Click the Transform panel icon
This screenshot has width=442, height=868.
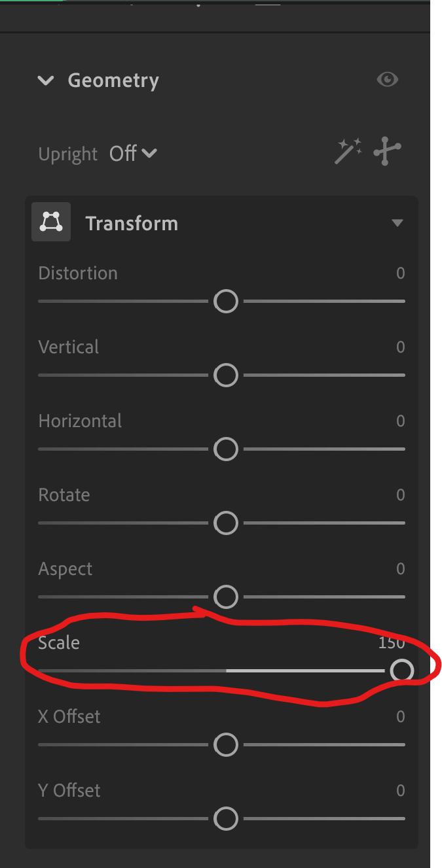point(51,222)
